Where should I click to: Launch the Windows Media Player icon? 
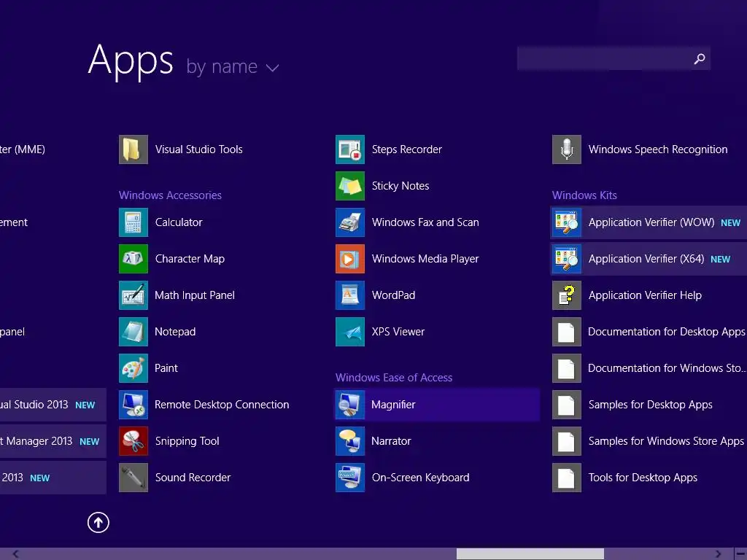(350, 259)
